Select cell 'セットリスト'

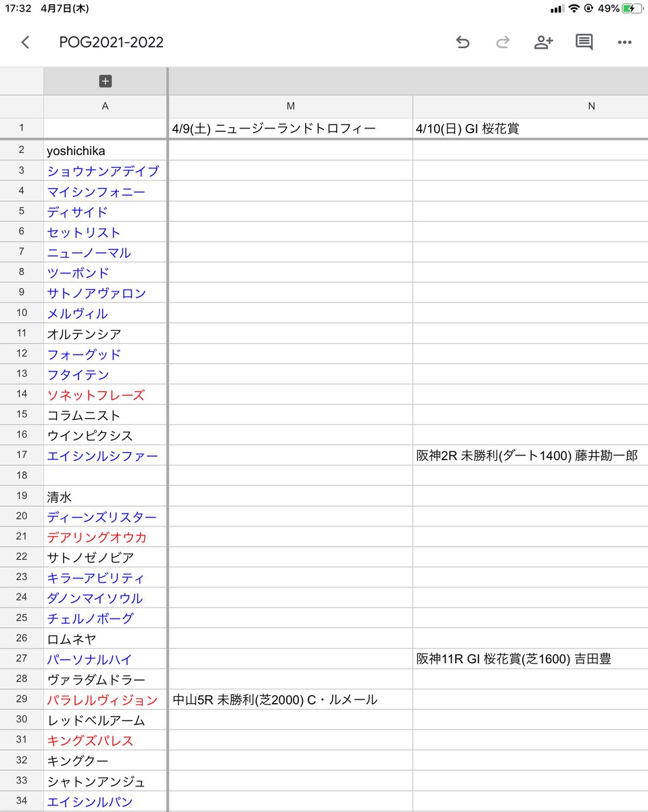pos(105,232)
